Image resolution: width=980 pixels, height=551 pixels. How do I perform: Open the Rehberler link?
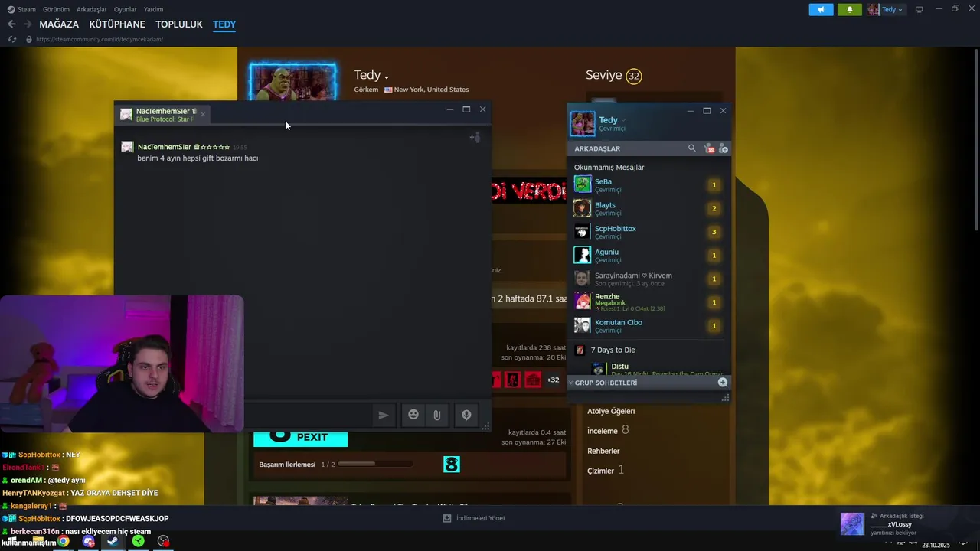[x=603, y=451]
